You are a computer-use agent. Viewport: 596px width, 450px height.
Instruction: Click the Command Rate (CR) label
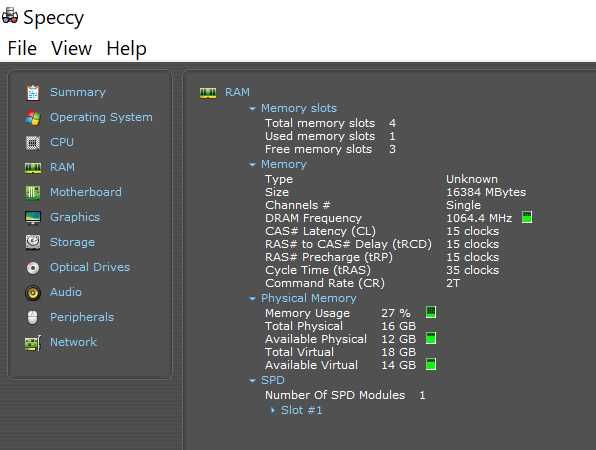pos(325,283)
